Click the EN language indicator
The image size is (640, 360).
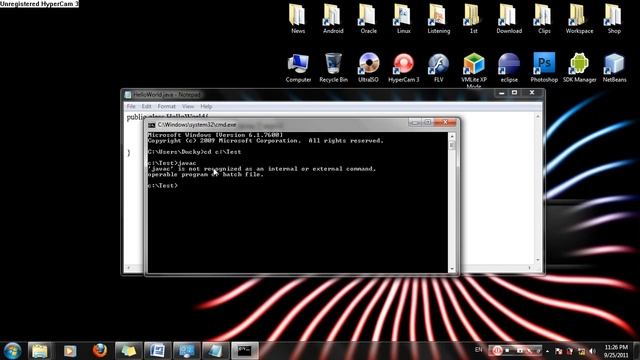(x=478, y=350)
